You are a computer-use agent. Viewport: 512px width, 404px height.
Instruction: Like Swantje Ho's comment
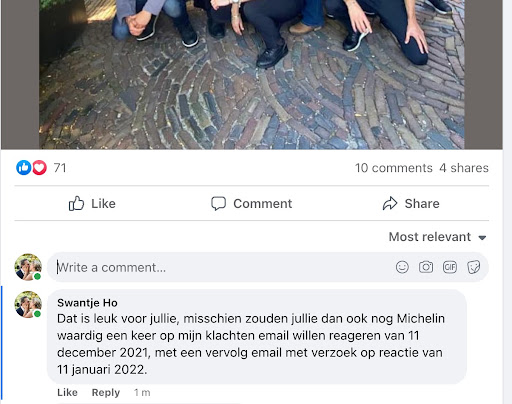pos(67,392)
